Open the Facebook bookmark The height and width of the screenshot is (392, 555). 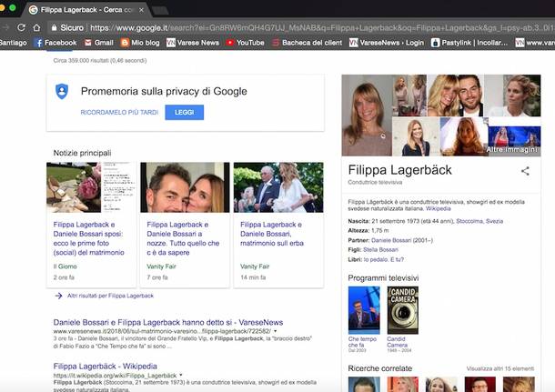55,43
